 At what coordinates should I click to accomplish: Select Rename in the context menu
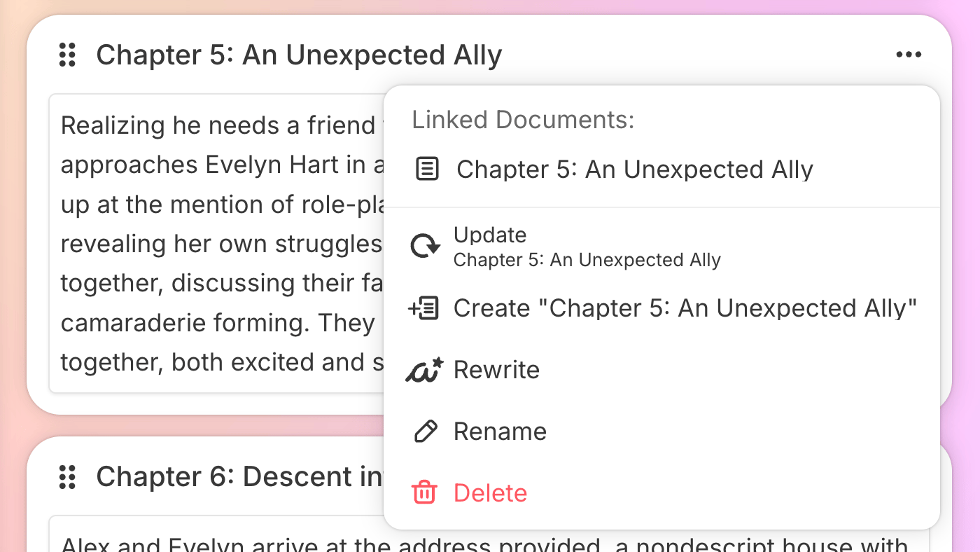pyautogui.click(x=500, y=431)
